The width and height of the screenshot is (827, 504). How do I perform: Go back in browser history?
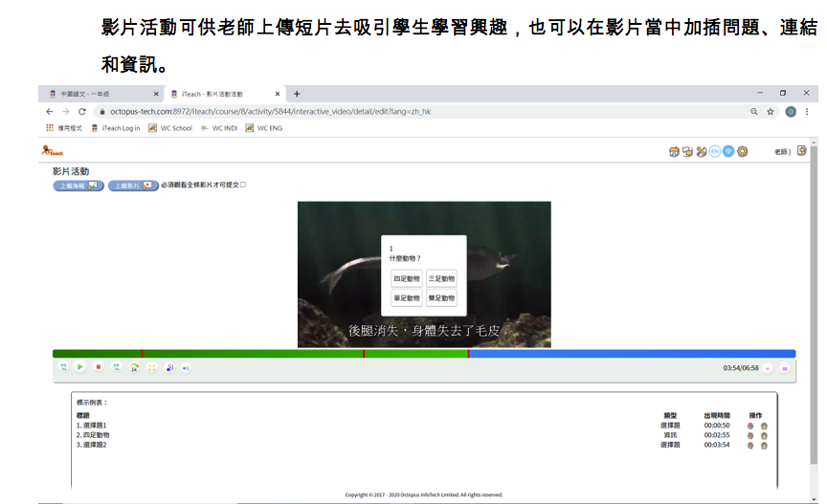50,112
